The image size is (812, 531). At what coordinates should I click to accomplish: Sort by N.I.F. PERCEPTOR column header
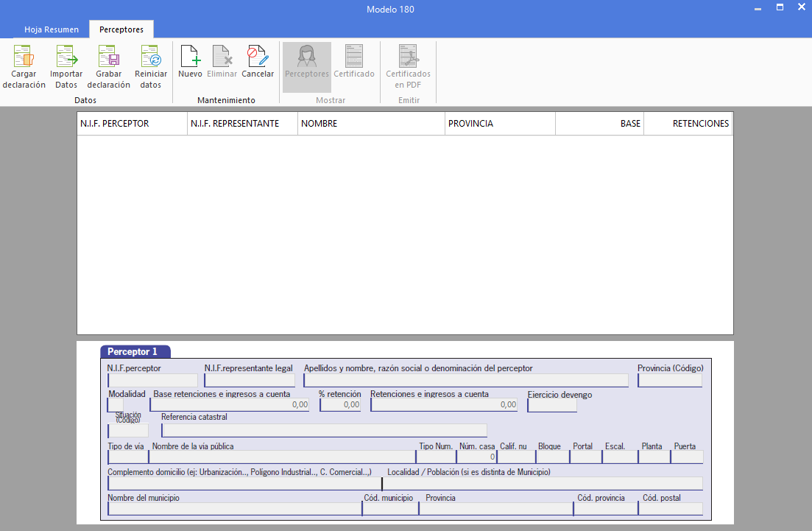click(x=132, y=124)
